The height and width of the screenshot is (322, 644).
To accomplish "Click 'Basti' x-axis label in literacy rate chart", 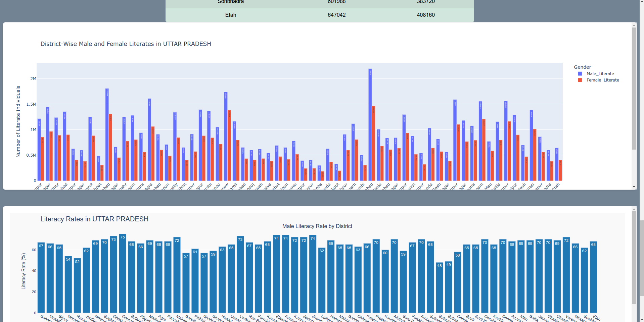I will coord(470,318).
